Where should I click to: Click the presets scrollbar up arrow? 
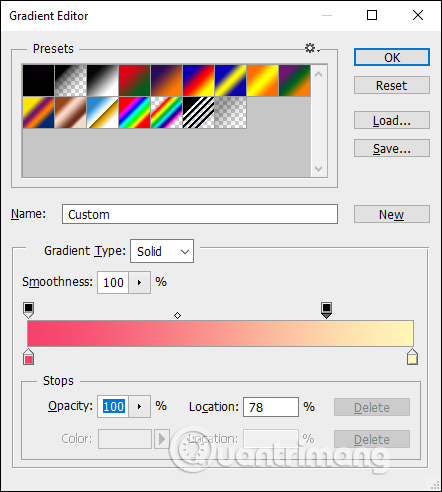click(x=319, y=74)
